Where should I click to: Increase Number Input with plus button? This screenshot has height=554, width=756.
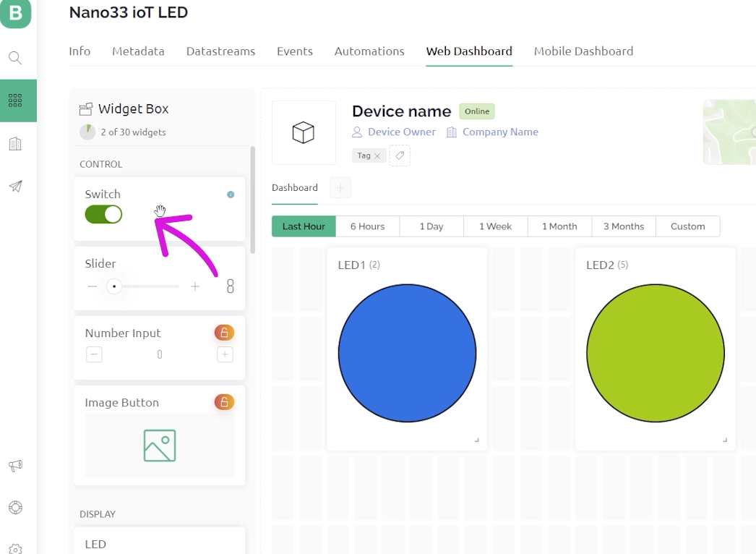(x=225, y=354)
